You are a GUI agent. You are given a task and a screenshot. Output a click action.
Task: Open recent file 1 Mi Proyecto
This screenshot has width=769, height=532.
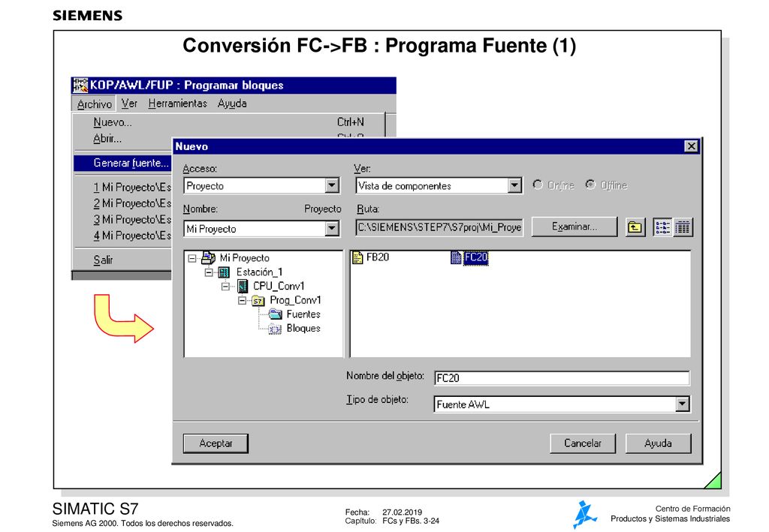click(x=123, y=187)
